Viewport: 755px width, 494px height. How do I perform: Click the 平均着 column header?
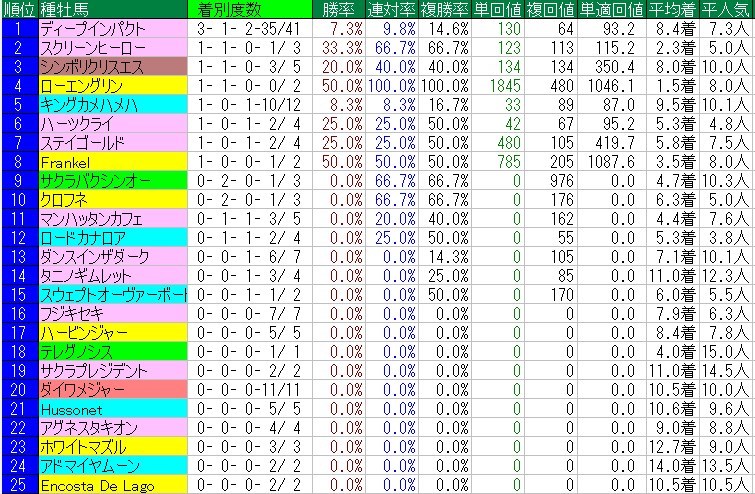point(673,9)
